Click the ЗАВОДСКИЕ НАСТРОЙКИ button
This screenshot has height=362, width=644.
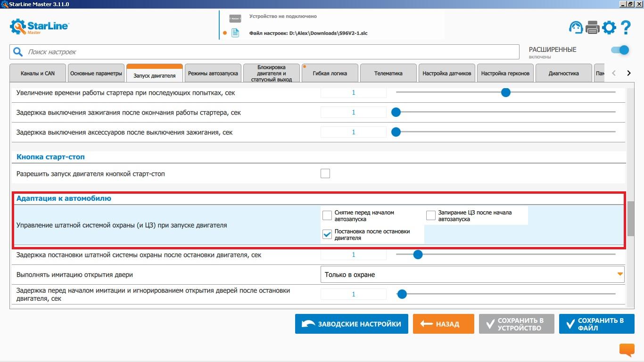point(351,324)
